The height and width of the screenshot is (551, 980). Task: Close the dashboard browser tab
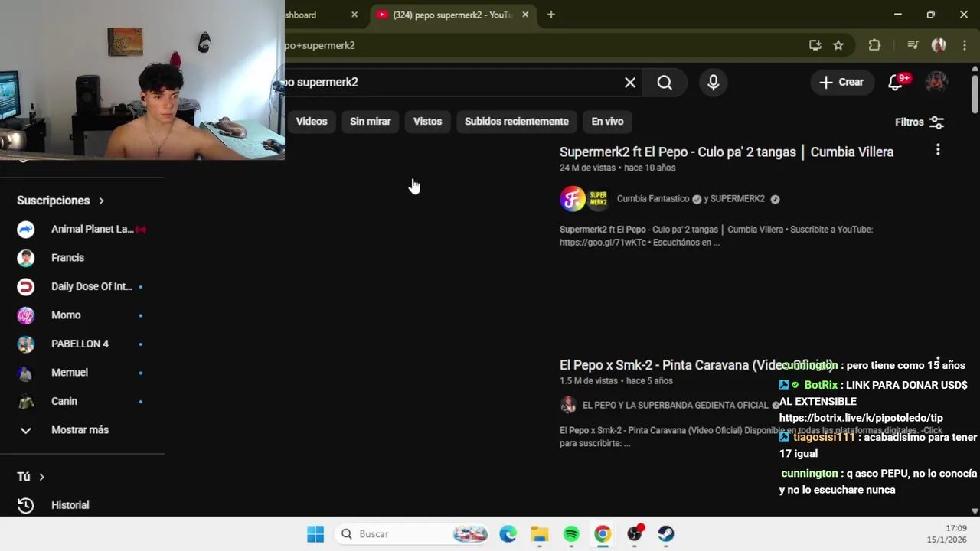(x=354, y=15)
